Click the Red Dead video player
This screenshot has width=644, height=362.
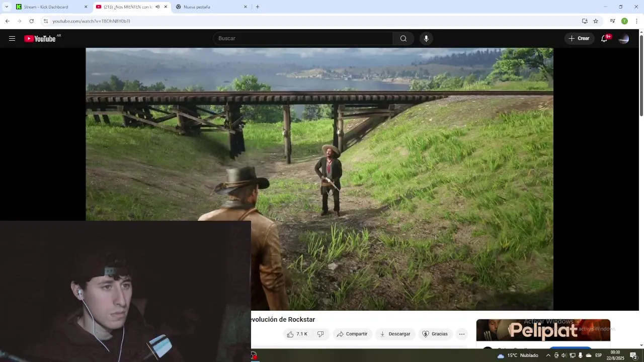click(x=319, y=179)
